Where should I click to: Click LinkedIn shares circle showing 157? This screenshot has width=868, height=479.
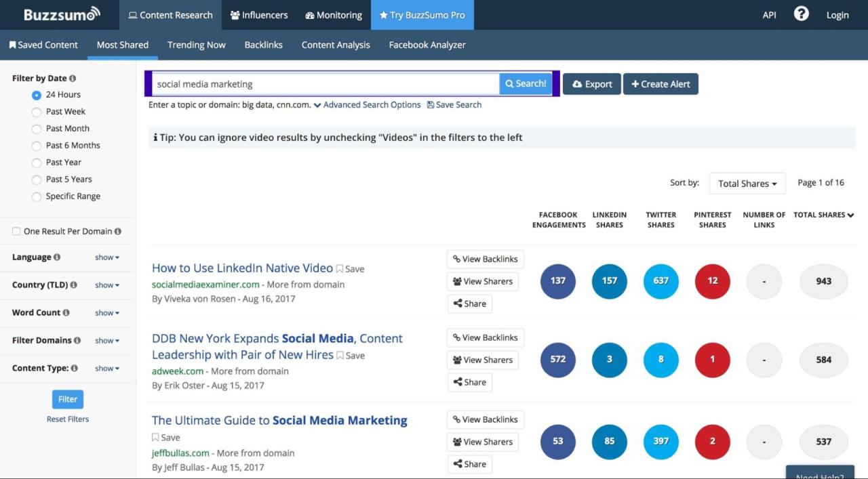[x=610, y=281]
